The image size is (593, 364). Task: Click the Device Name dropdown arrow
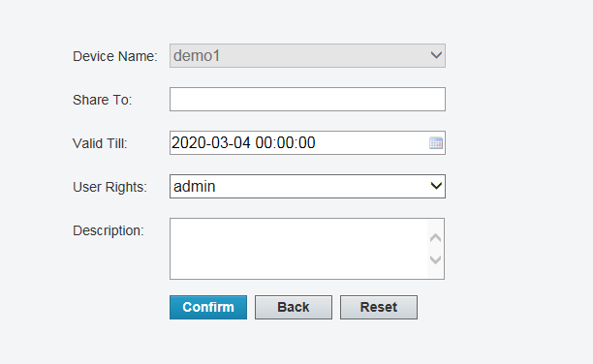[436, 55]
